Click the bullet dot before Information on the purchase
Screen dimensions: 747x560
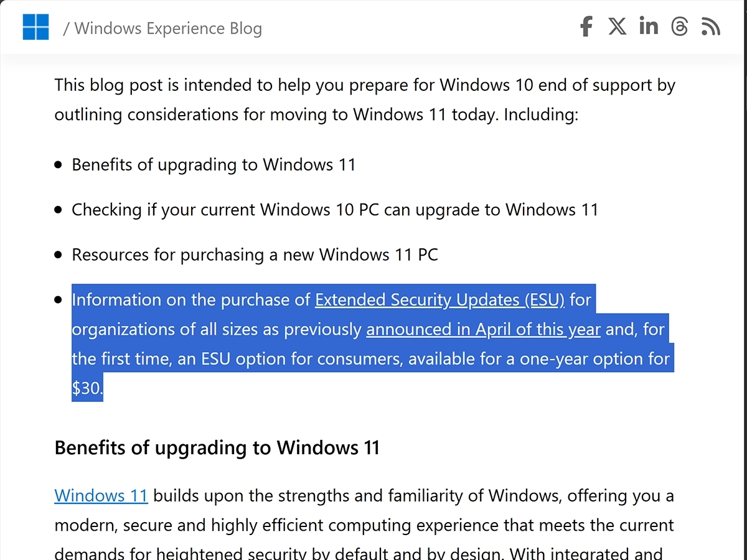[59, 300]
